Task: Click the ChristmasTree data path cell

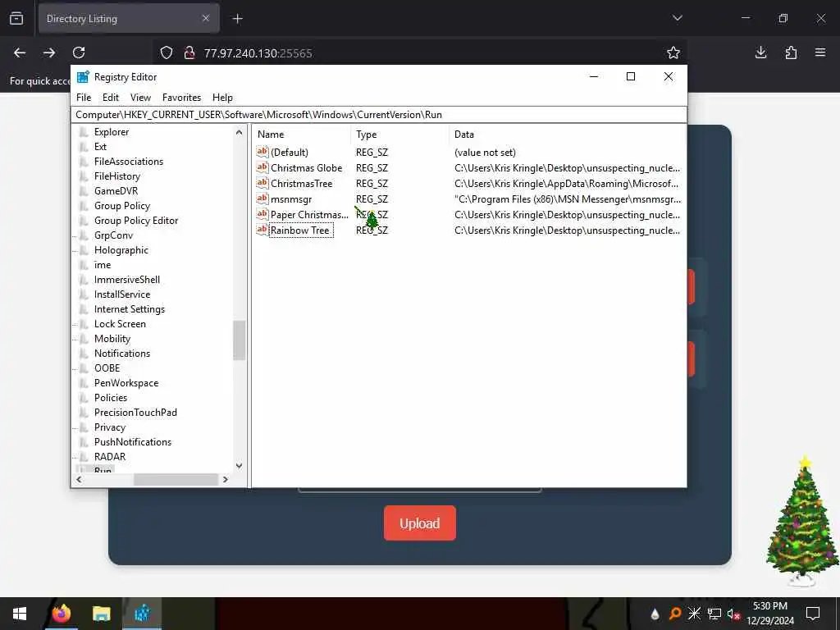Action: pos(567,184)
